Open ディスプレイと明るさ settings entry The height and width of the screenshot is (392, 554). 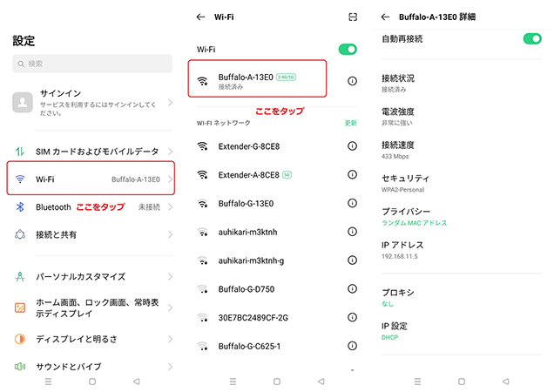click(x=92, y=339)
